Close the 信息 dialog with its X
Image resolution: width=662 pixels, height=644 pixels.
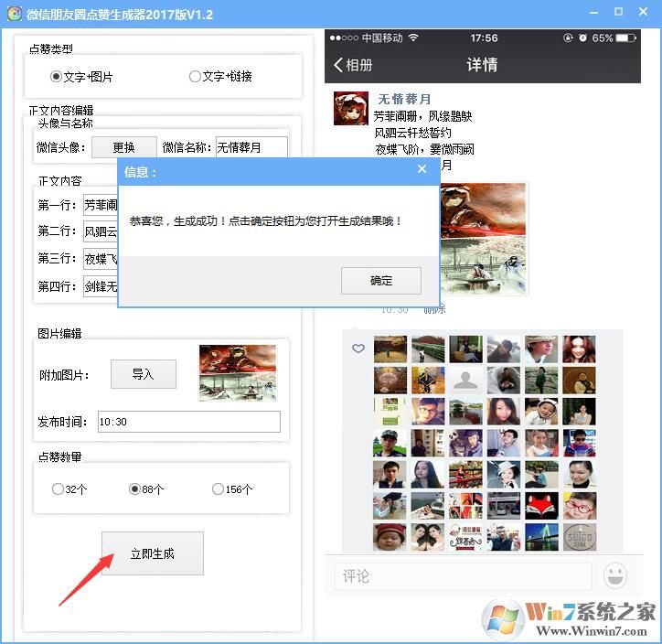[x=422, y=169]
